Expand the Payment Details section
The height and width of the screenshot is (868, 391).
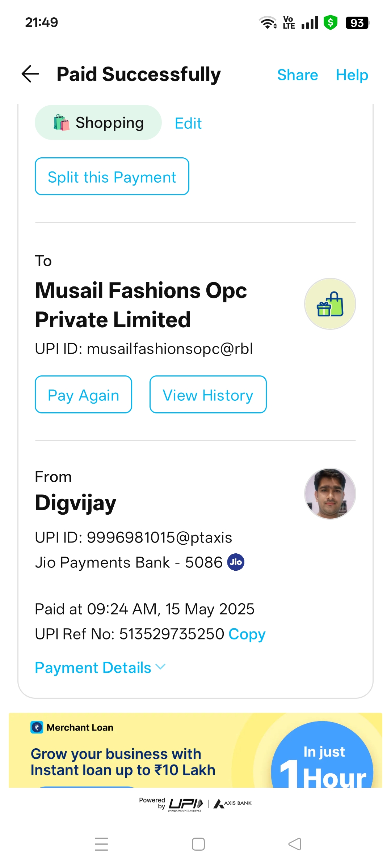(100, 668)
